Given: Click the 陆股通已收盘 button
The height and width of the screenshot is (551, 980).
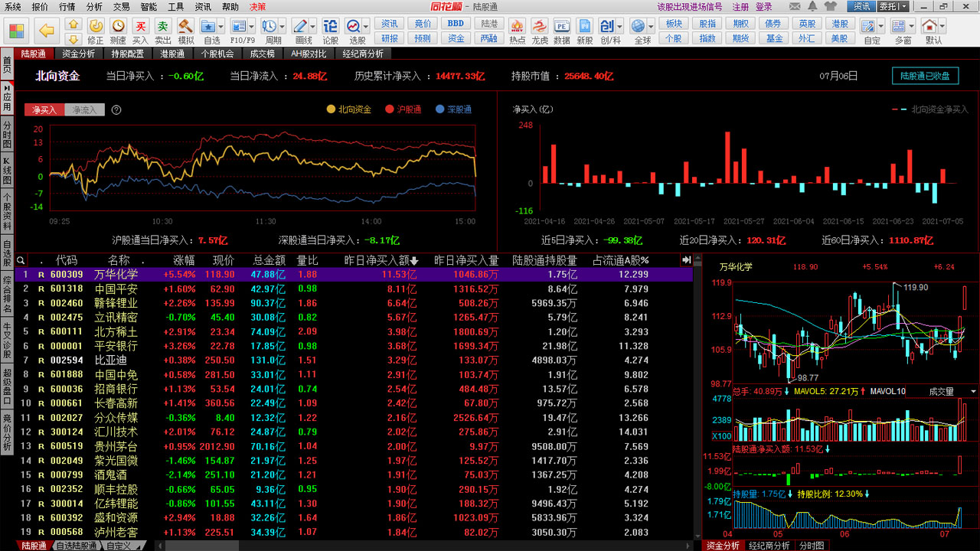Looking at the screenshot, I should click(x=925, y=76).
